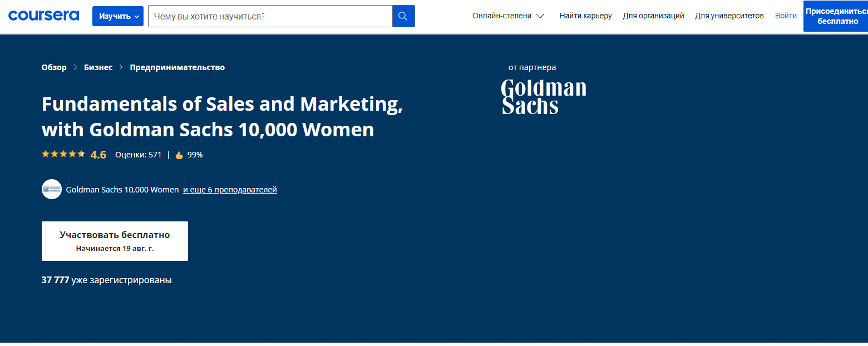Click the thumbs-up 99% icon
This screenshot has width=868, height=346.
pos(179,155)
